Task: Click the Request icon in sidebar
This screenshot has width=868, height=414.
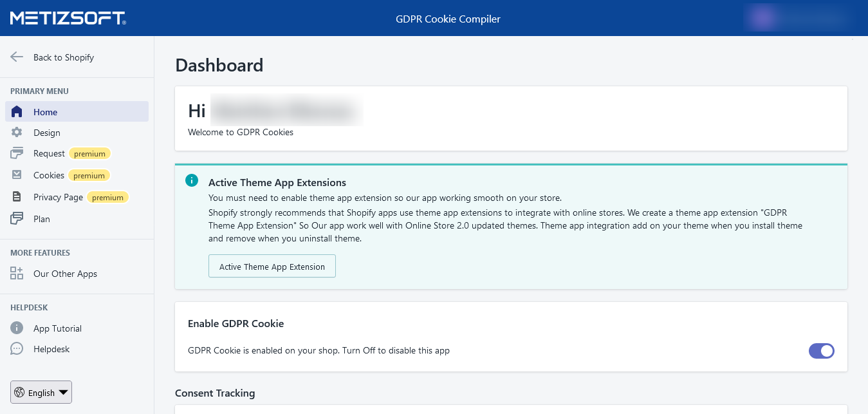Action: 17,153
